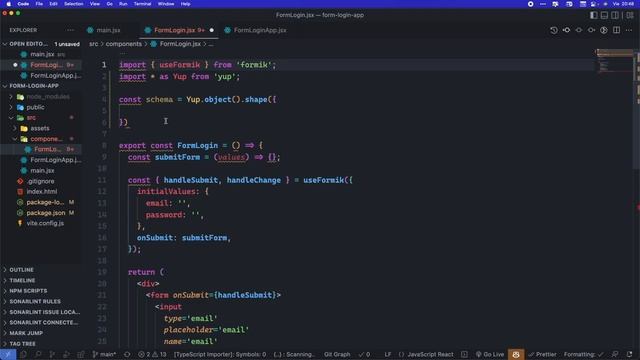Viewport: 640px width, 360px height.
Task: Expand node_modules folder
Action: click(x=11, y=97)
